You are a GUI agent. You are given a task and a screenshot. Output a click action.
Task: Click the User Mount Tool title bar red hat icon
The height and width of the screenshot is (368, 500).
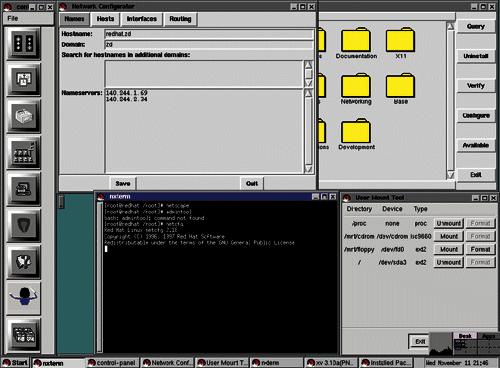tap(347, 198)
